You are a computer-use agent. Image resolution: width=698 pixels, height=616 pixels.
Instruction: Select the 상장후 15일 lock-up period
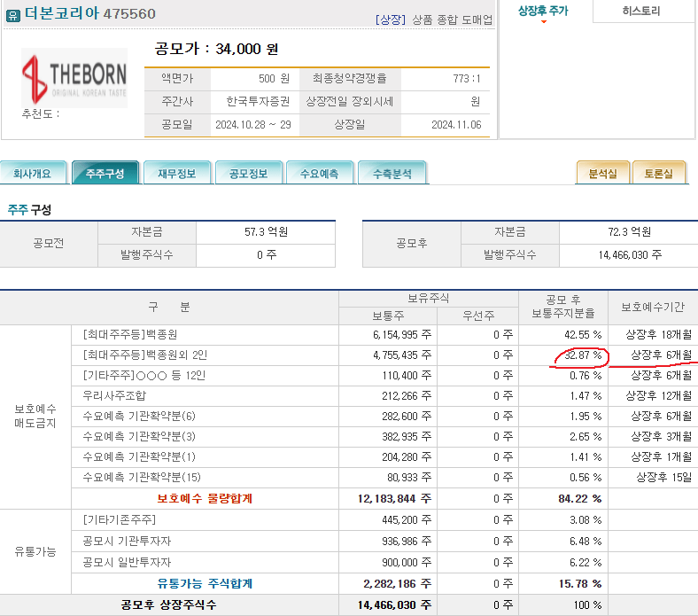(664, 478)
